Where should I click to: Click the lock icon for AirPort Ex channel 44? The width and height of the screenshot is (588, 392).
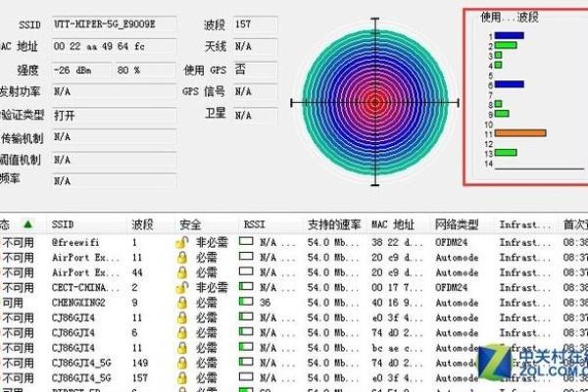182,272
